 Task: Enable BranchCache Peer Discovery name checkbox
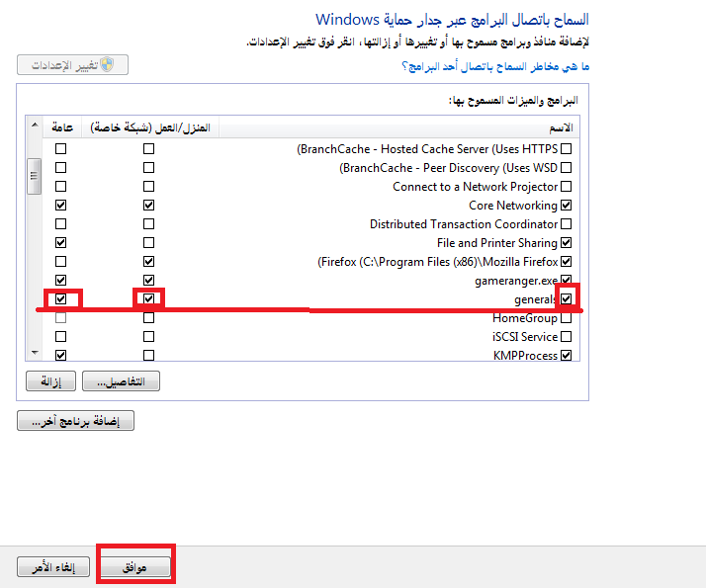(567, 167)
